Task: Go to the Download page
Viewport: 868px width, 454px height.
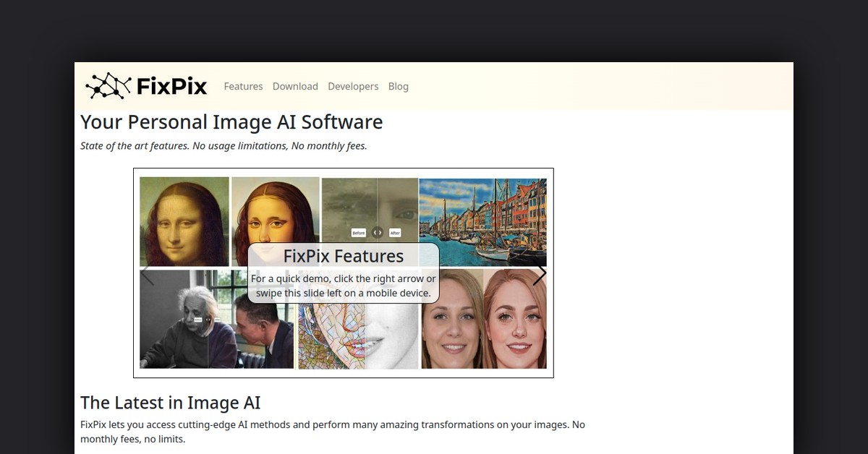Action: tap(295, 86)
